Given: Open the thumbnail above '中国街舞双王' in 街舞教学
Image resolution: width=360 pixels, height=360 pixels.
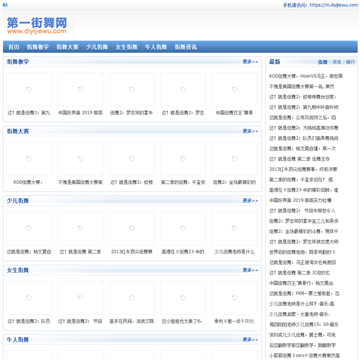Looking at the screenshot, I should point(234,89).
